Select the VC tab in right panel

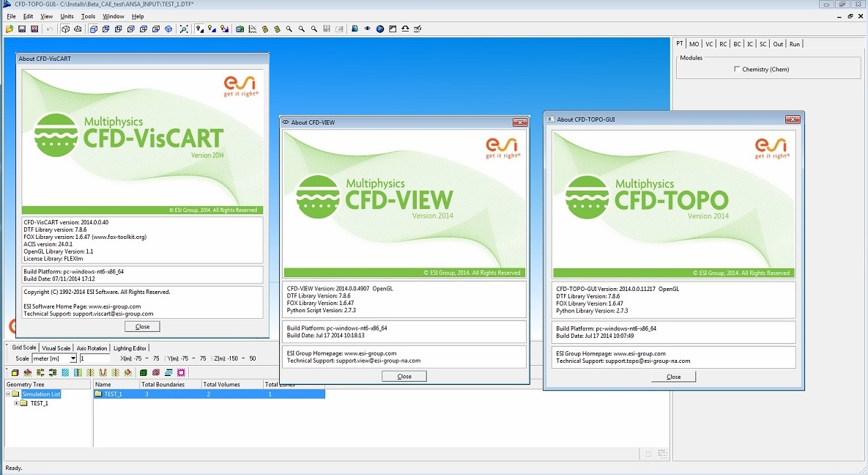click(709, 44)
